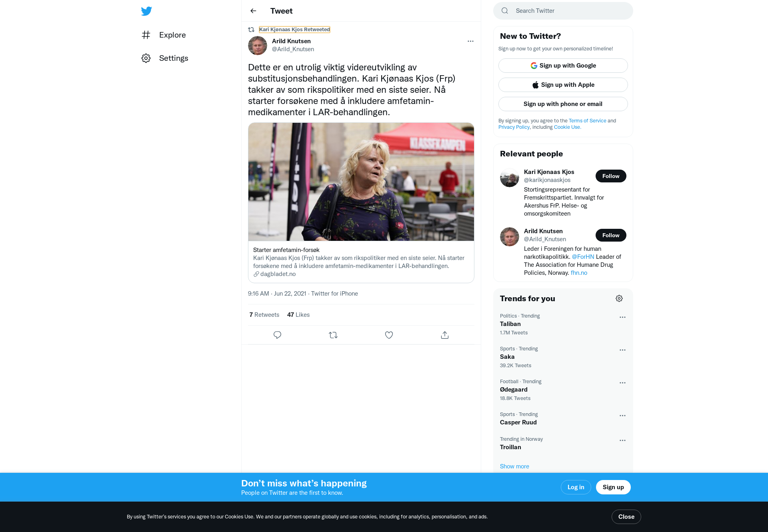Open Settings in the sidebar
Viewport: 768px width, 532px height.
165,58
